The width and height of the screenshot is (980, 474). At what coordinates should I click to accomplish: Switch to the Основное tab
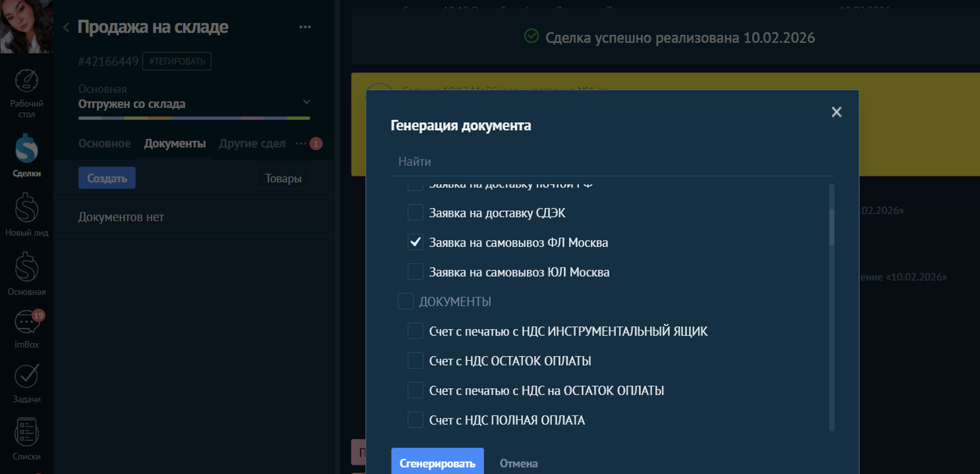[104, 144]
